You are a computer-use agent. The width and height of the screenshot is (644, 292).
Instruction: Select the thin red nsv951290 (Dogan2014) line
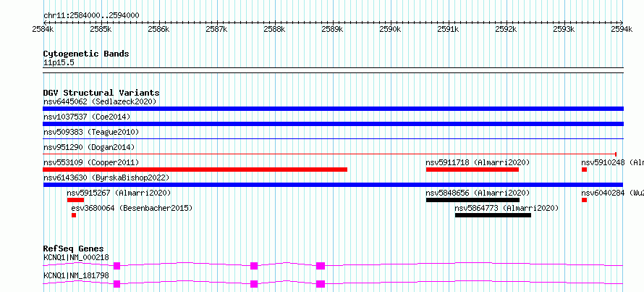point(330,154)
